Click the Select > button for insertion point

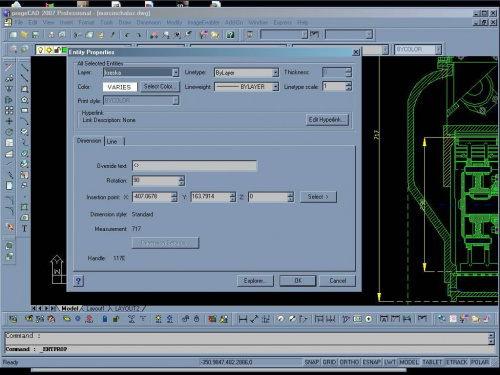318,197
